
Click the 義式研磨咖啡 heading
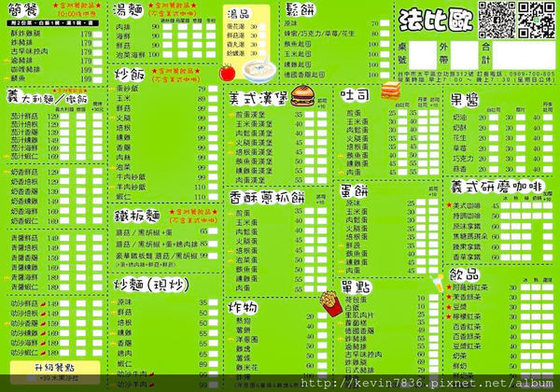tap(497, 187)
